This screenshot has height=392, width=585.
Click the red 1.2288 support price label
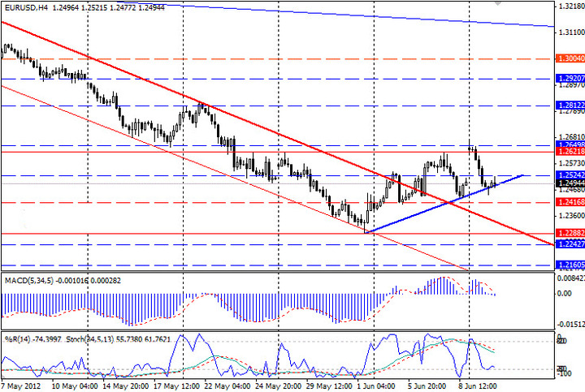(568, 233)
